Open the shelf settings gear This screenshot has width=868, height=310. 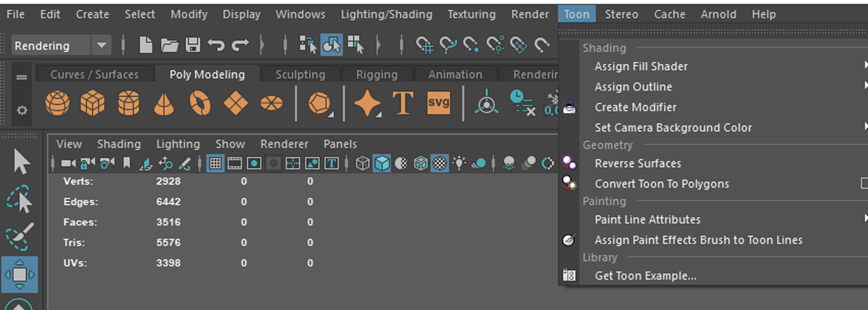pyautogui.click(x=22, y=110)
